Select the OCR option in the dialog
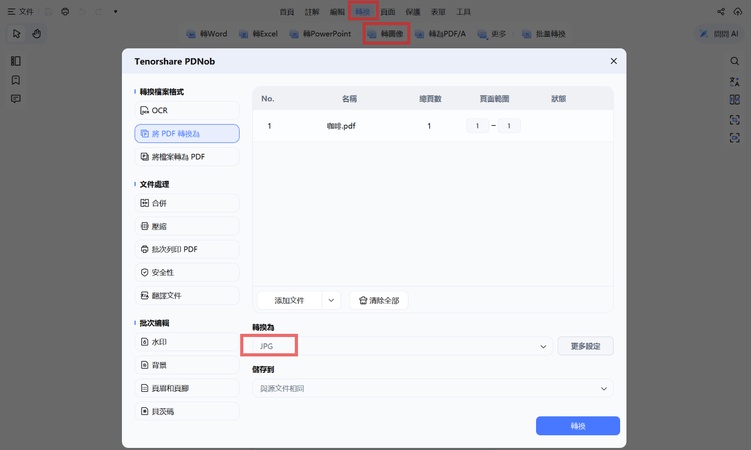The width and height of the screenshot is (751, 450). point(187,110)
